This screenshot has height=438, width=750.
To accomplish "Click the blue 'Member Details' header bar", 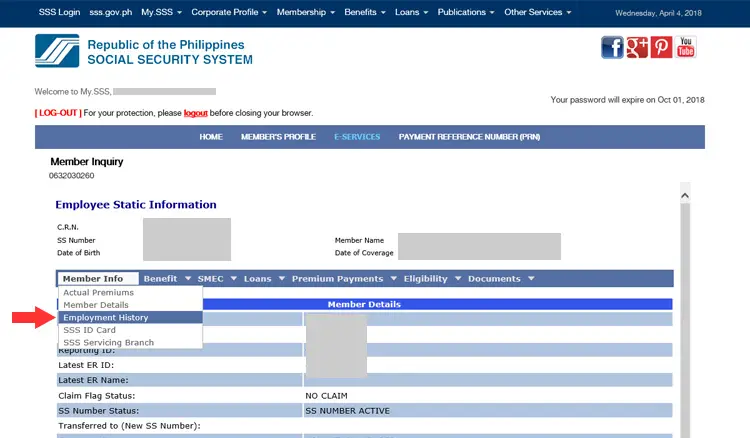I will pyautogui.click(x=364, y=304).
